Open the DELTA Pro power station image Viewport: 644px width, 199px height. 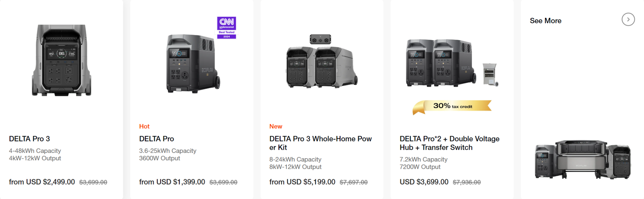coord(192,64)
